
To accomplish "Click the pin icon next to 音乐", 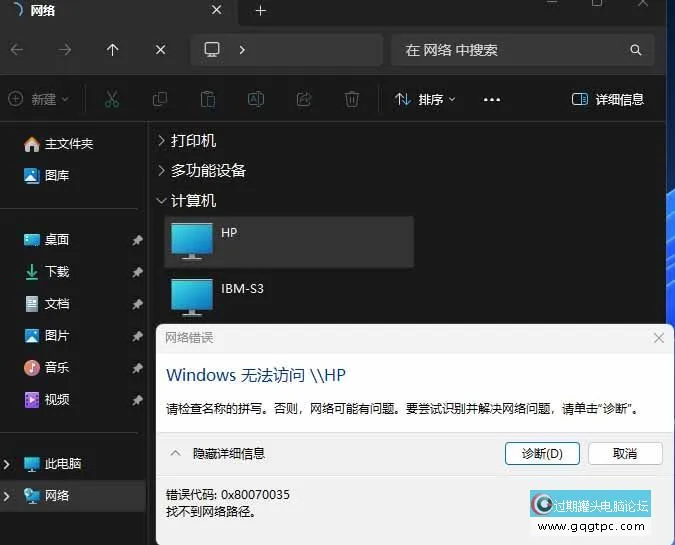I will (137, 368).
